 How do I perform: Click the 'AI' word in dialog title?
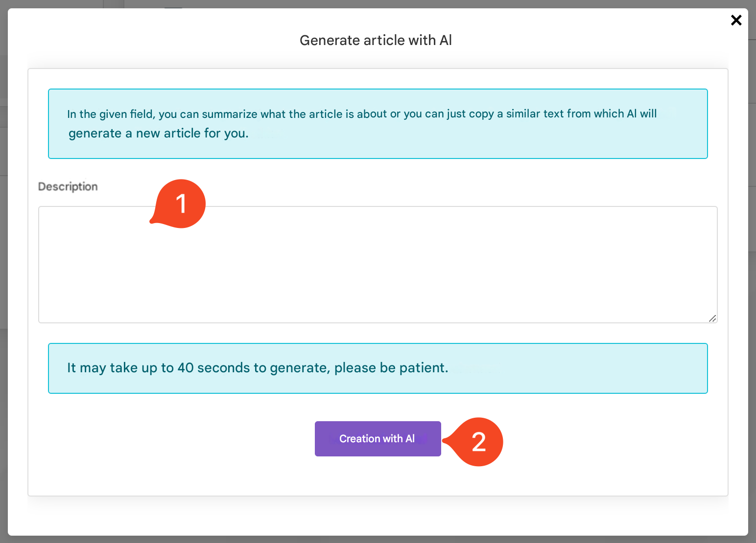click(x=446, y=40)
